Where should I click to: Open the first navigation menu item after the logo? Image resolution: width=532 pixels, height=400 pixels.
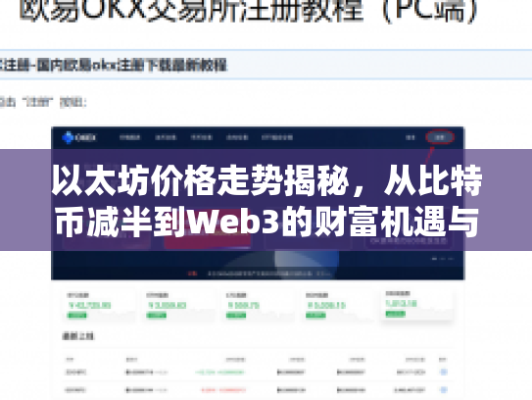tap(129, 137)
